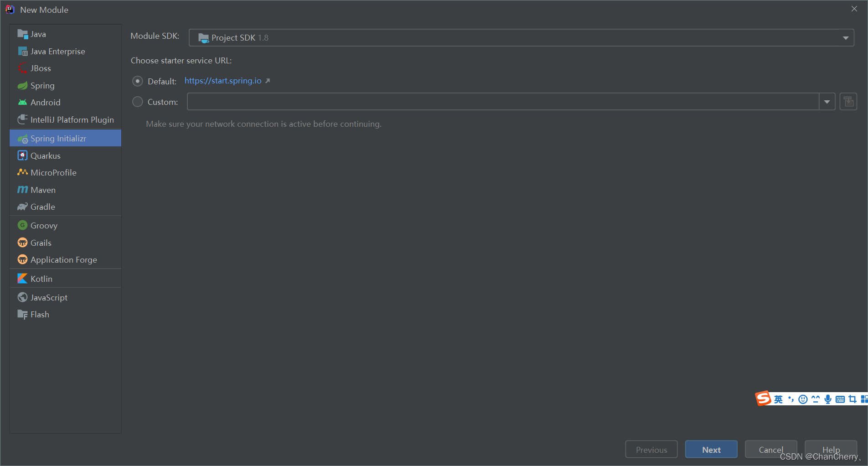Click the Flash folder icon
Image resolution: width=868 pixels, height=466 pixels.
[x=22, y=315]
